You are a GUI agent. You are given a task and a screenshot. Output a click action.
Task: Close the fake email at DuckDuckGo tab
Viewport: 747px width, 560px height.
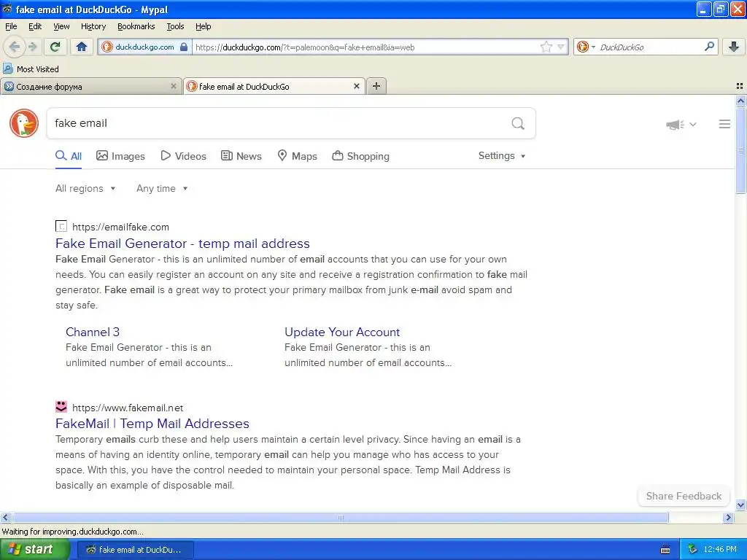point(356,86)
